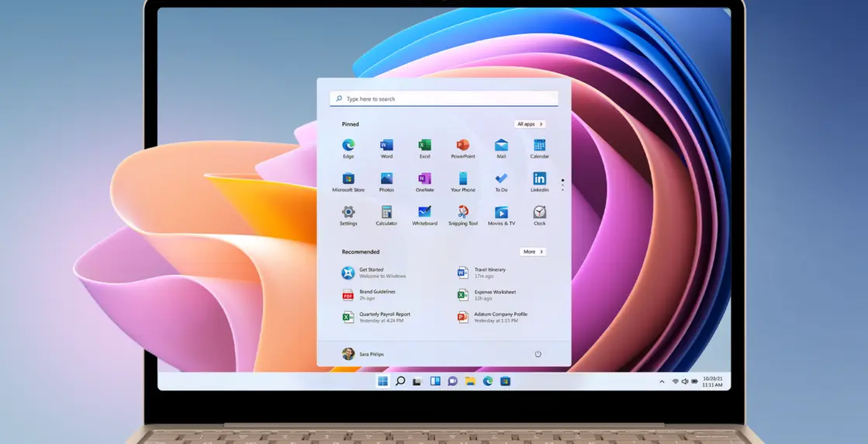868x444 pixels.
Task: Open the Microsoft Store app
Action: point(348,179)
